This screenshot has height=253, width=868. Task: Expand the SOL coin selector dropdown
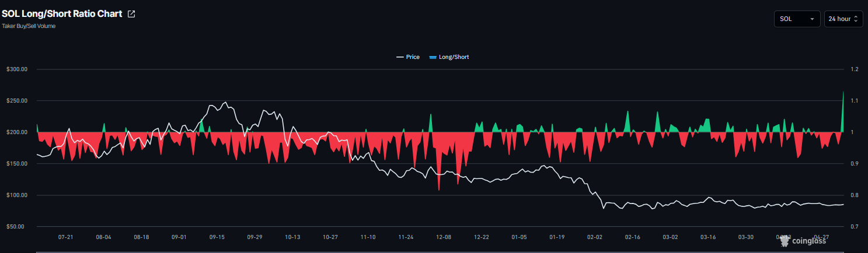pos(797,19)
